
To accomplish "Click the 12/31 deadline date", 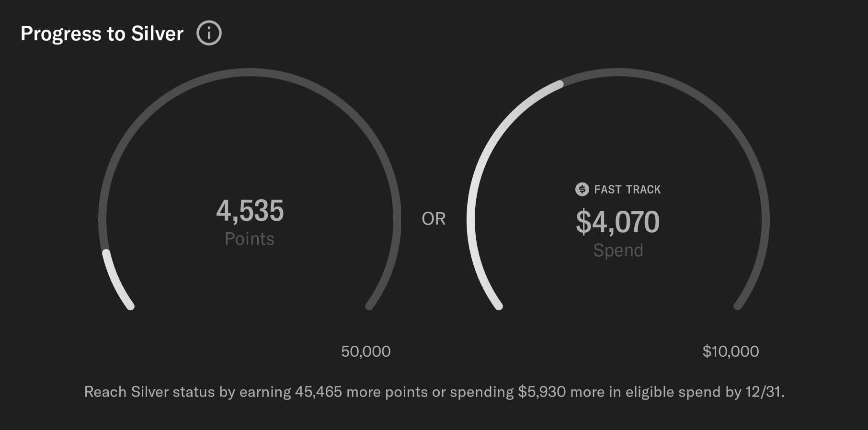I will pyautogui.click(x=763, y=392).
